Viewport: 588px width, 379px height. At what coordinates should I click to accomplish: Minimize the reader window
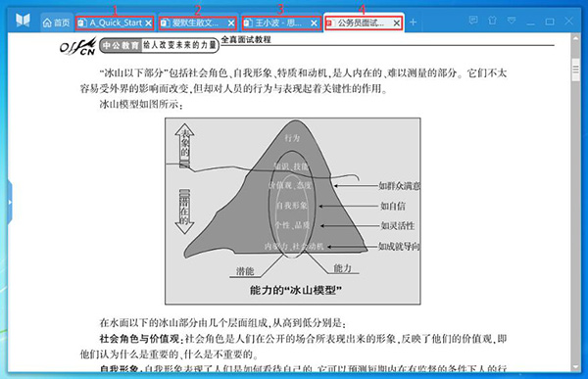(x=530, y=22)
